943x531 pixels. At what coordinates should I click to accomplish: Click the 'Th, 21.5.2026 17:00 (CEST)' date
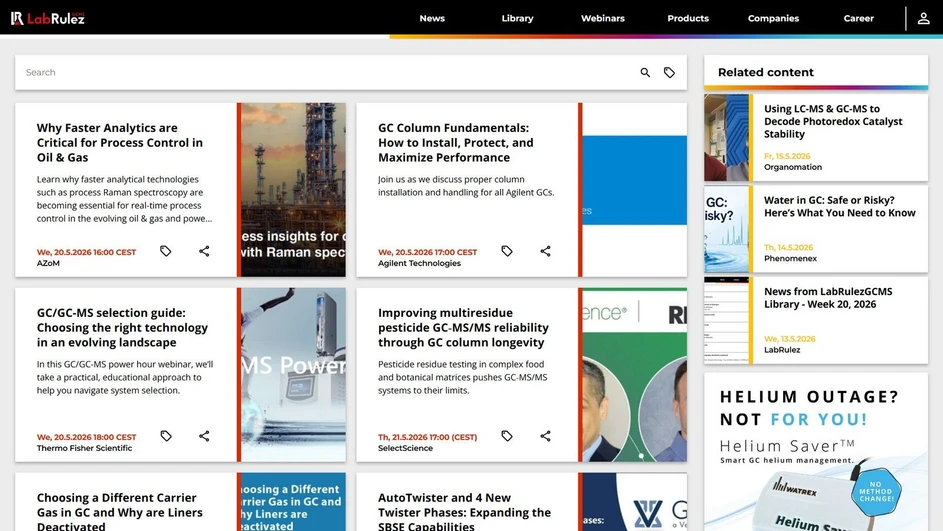pyautogui.click(x=428, y=437)
